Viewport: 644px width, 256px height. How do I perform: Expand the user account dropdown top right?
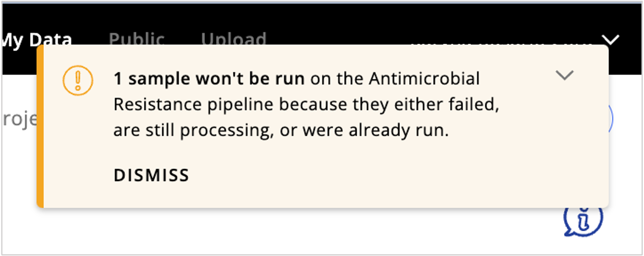(x=611, y=40)
